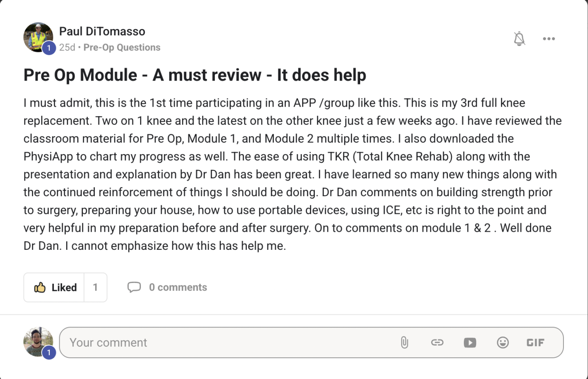Add a video with play icon
Image resolution: width=588 pixels, height=379 pixels.
[470, 343]
